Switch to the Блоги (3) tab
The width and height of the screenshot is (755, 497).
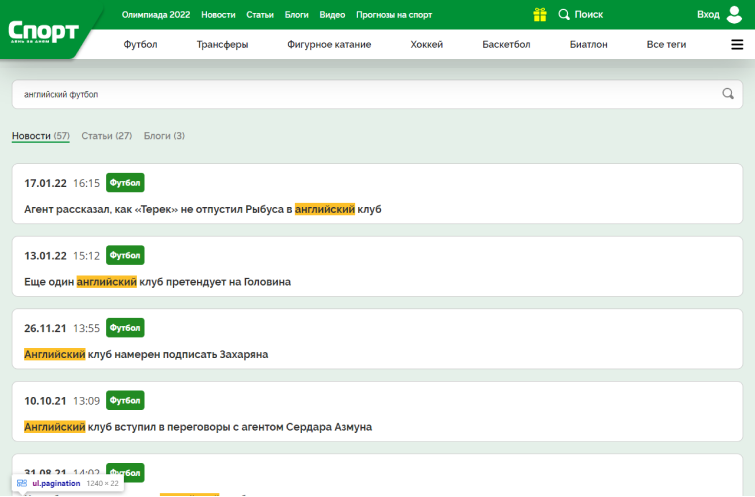click(x=164, y=136)
